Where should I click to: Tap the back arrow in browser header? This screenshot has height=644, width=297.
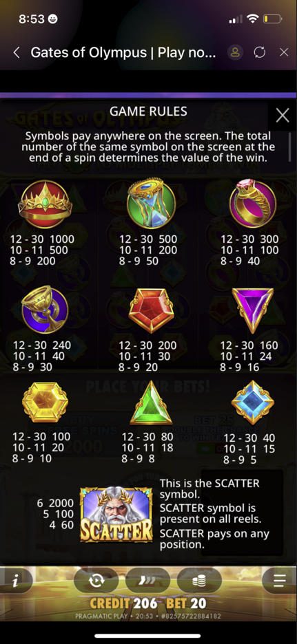click(x=17, y=52)
